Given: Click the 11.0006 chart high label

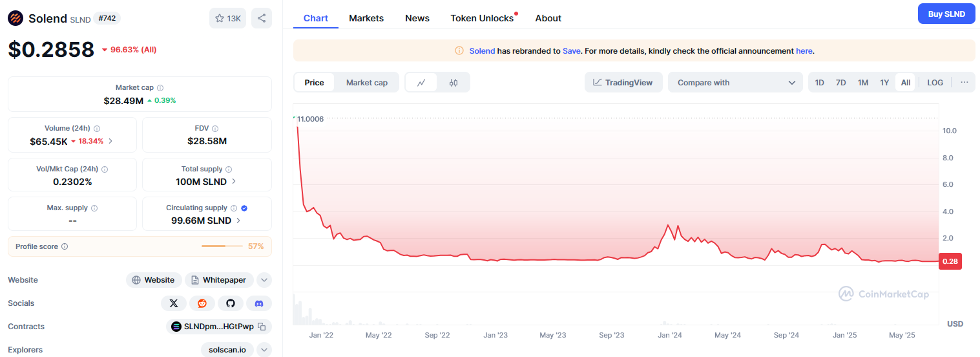Looking at the screenshot, I should click(309, 119).
